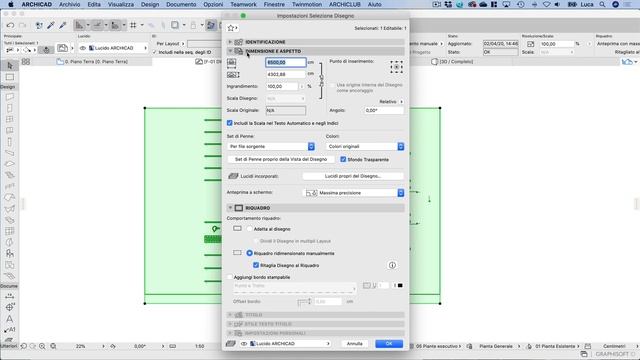Select the Adatta al disegno radio button

[249, 229]
